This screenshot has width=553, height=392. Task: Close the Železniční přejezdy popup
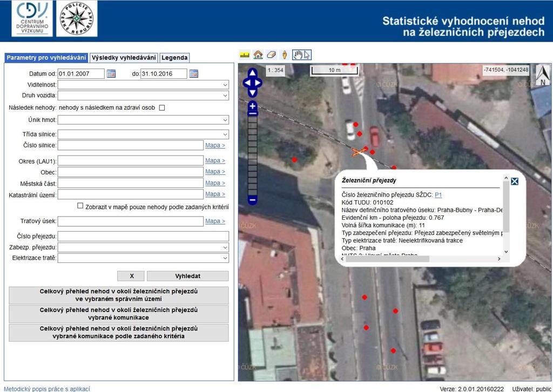click(515, 181)
